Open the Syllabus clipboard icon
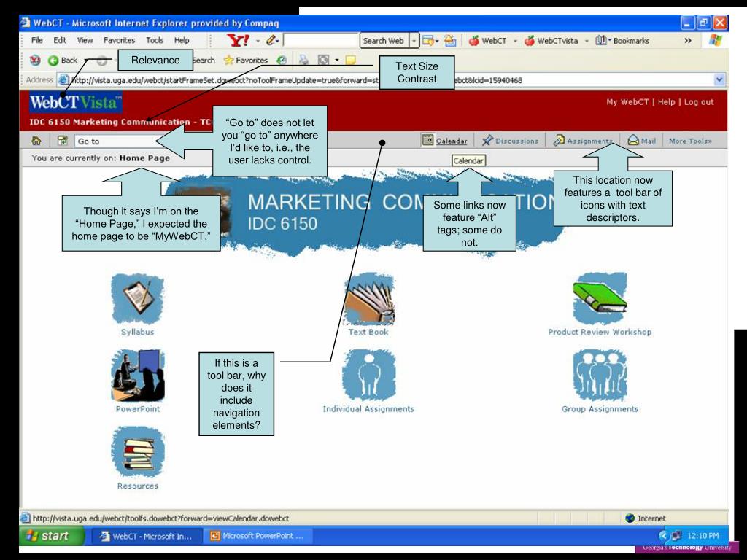 138,299
